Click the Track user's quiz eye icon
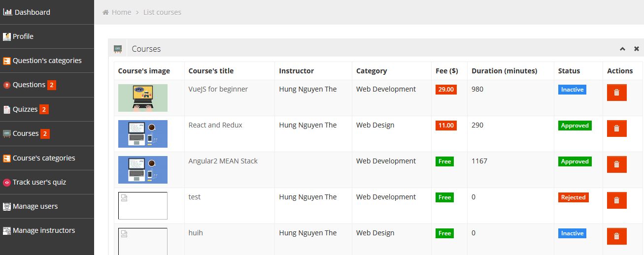This screenshot has width=644, height=255. [7, 182]
